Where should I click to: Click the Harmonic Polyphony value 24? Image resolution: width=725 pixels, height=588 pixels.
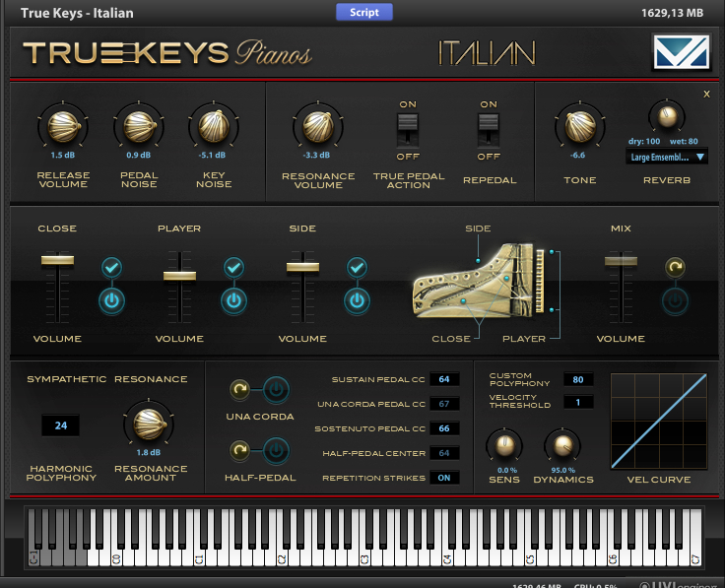pyautogui.click(x=60, y=425)
